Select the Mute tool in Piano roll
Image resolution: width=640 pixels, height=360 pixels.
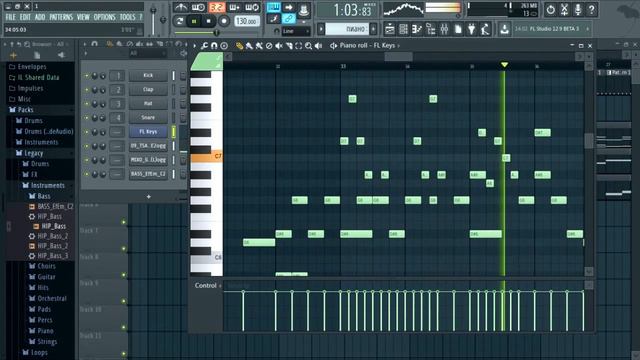(x=279, y=46)
